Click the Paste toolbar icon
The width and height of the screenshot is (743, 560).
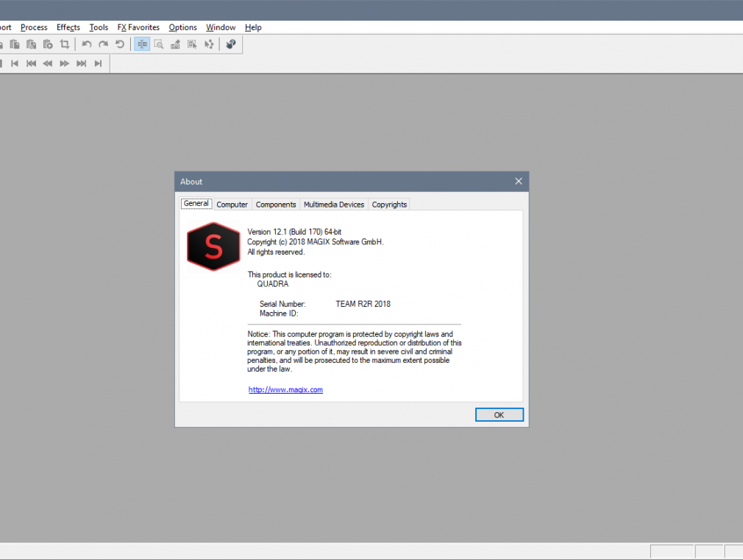pos(15,44)
